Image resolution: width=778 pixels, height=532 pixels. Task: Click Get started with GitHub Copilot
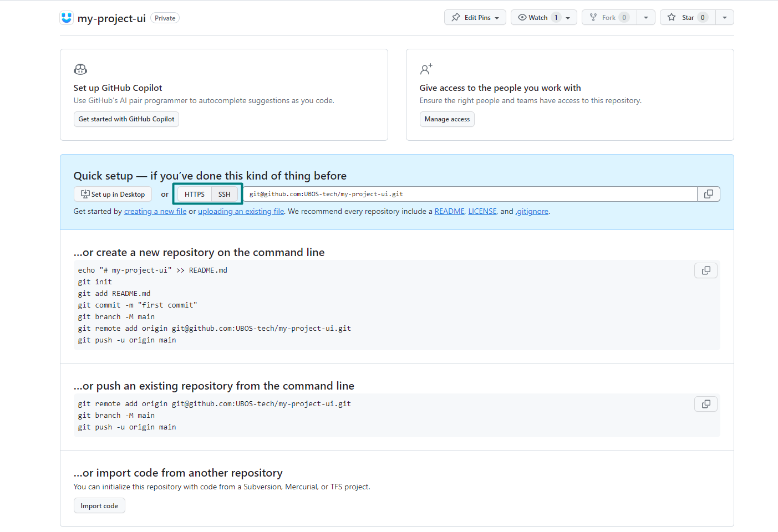coord(126,119)
